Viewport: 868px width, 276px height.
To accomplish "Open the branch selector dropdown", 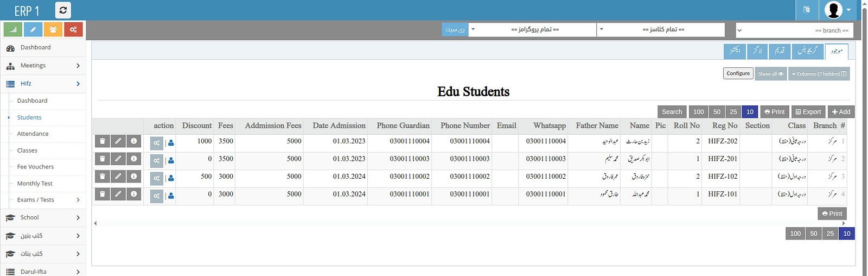I will [x=794, y=30].
